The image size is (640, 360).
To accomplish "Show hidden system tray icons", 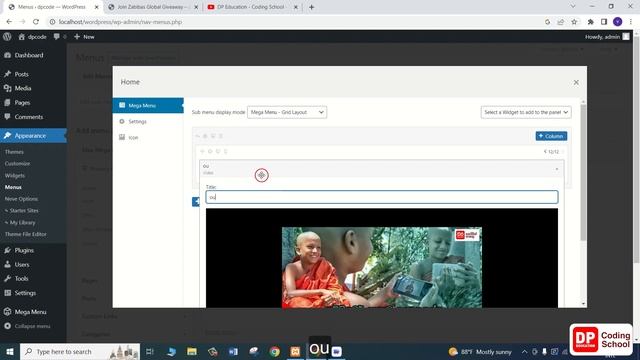I will tap(524, 351).
